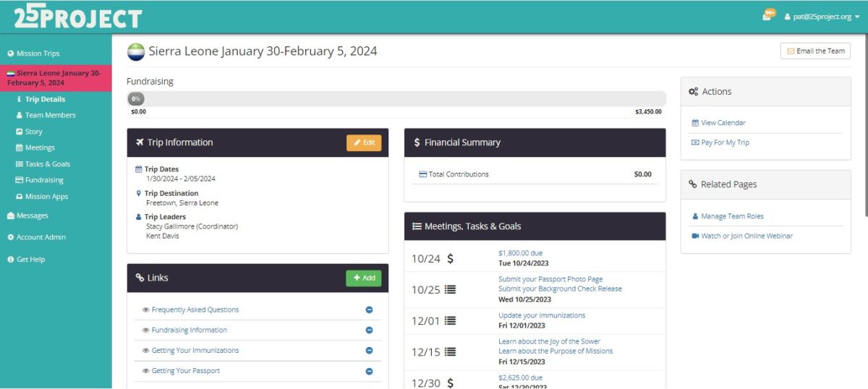Click the fundraising progress bar
The image size is (868, 389).
coord(396,99)
